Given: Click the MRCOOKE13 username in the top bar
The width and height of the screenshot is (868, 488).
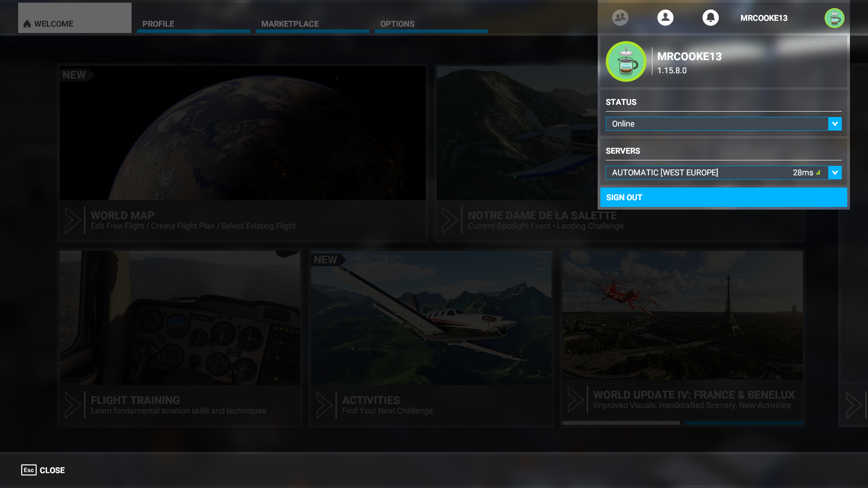Looking at the screenshot, I should click(x=764, y=18).
